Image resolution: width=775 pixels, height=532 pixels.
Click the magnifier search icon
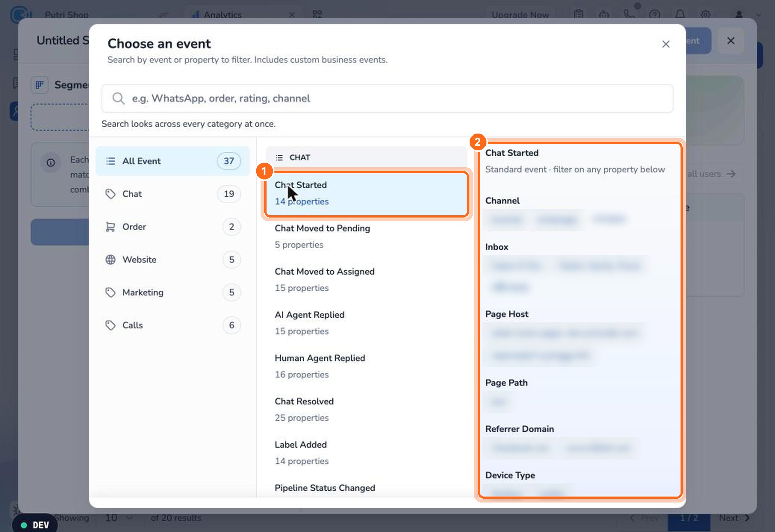tap(118, 98)
